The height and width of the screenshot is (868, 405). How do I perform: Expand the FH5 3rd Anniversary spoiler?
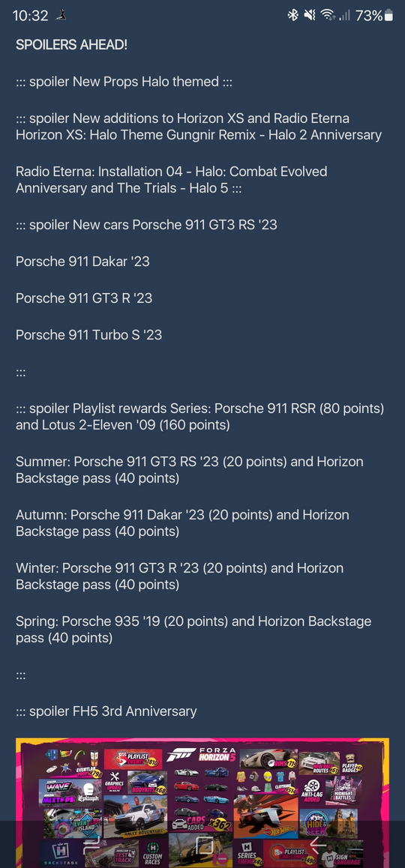tap(106, 711)
